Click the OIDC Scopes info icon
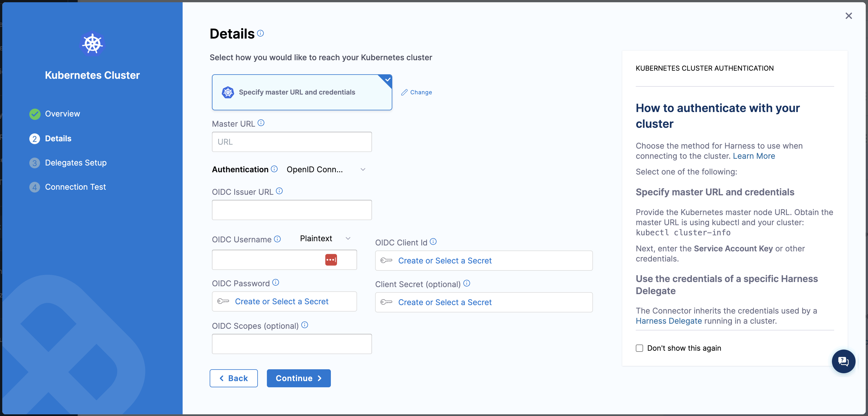The image size is (868, 416). click(305, 325)
